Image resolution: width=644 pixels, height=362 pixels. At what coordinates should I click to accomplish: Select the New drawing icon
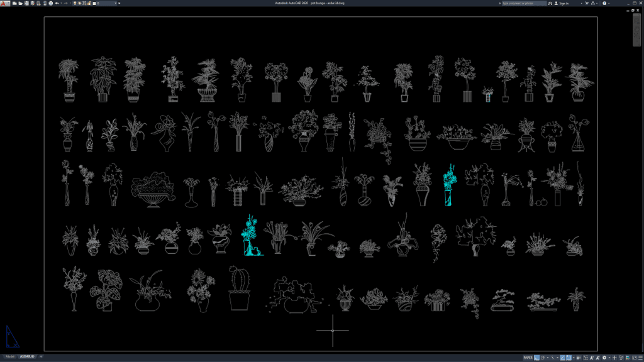click(x=14, y=4)
